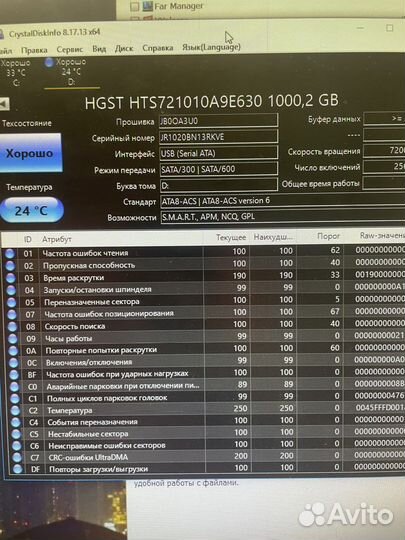Click the status icon for attribute 02

click(10, 266)
